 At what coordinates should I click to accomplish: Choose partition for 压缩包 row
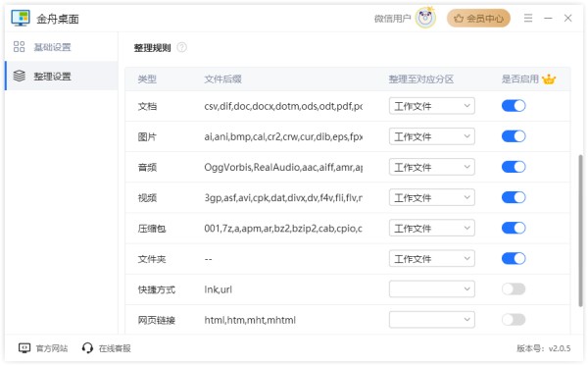point(431,228)
